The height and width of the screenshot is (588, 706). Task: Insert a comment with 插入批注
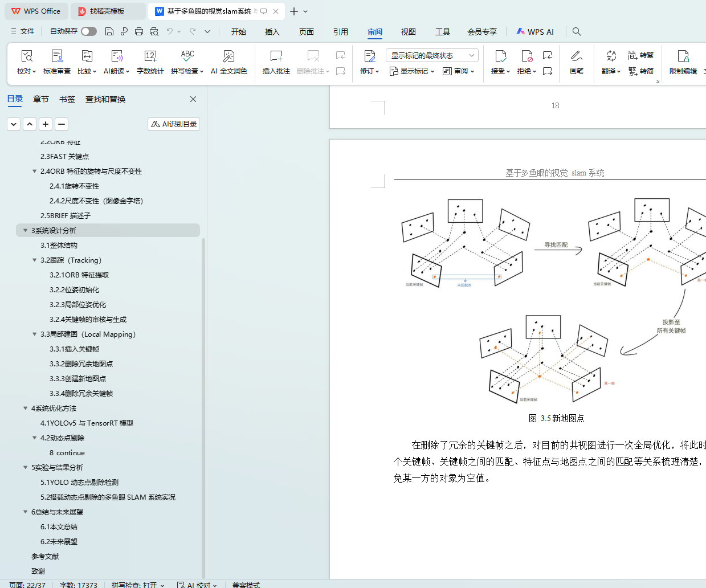276,62
